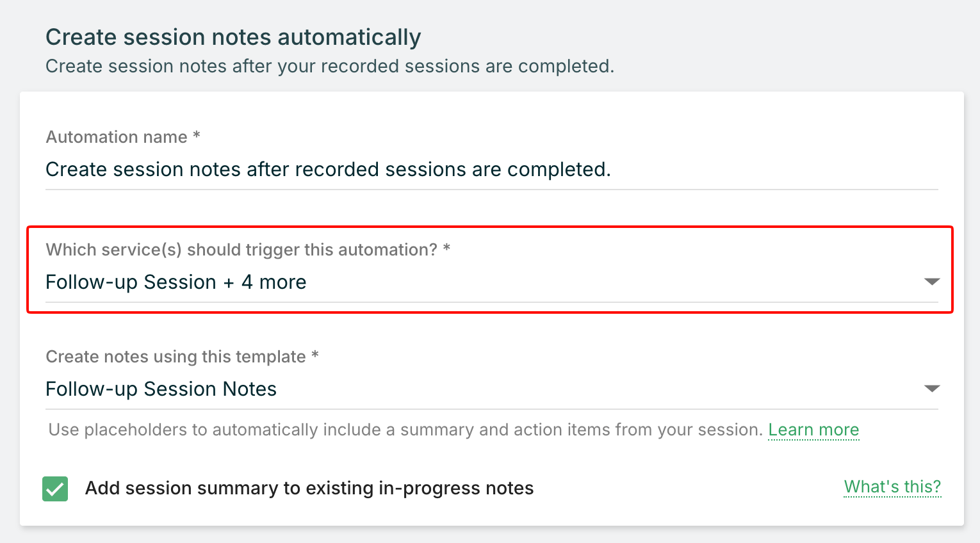Click the required asterisk beside Automation name

pyautogui.click(x=197, y=135)
